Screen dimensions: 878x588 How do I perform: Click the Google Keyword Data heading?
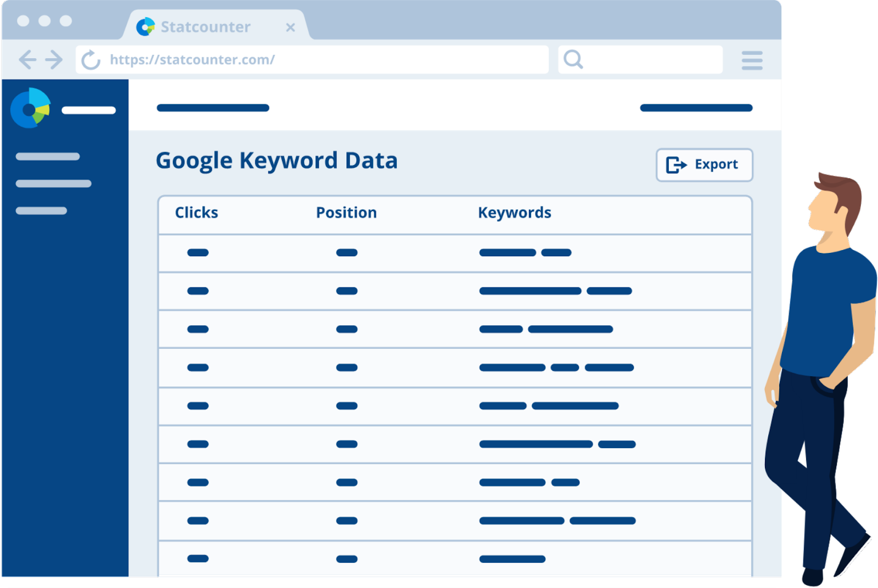tap(277, 161)
